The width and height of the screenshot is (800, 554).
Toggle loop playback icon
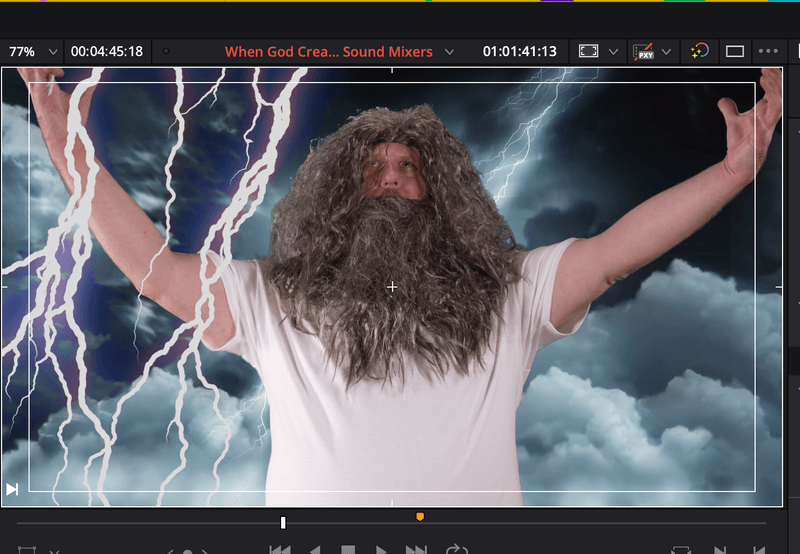tap(457, 550)
